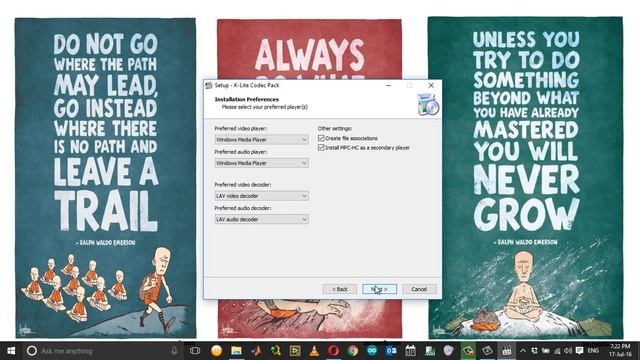Open the Windows Start menu
The height and width of the screenshot is (360, 640).
(11, 351)
